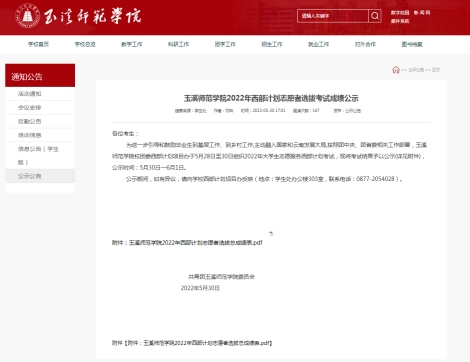Click the date 2022年5月30日 under signature

point(200,288)
